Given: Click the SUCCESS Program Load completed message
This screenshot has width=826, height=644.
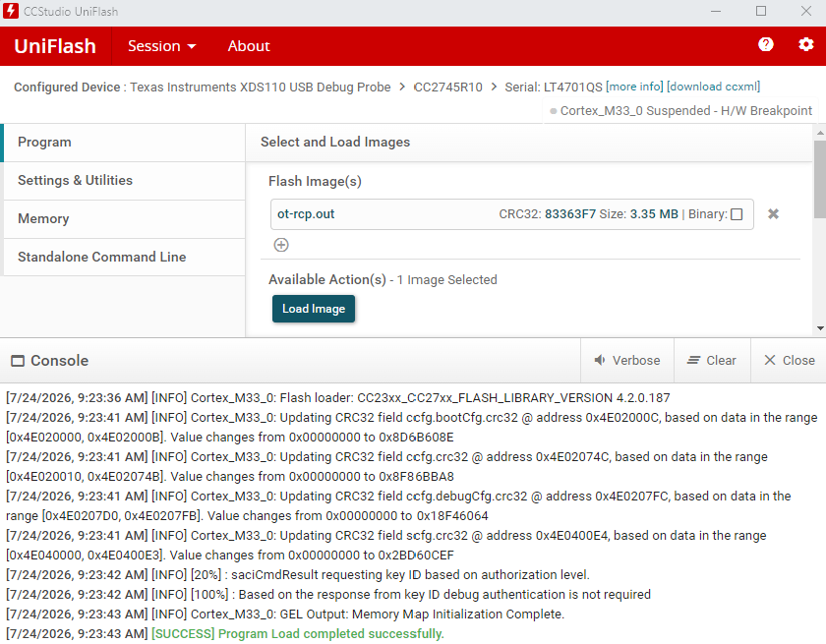Looking at the screenshot, I should coord(298,634).
